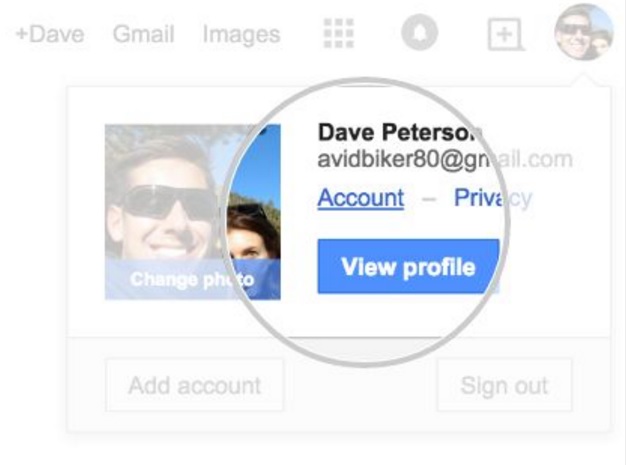Open the Privacy link
Image resolution: width=631 pixels, height=465 pixels.
tap(493, 198)
